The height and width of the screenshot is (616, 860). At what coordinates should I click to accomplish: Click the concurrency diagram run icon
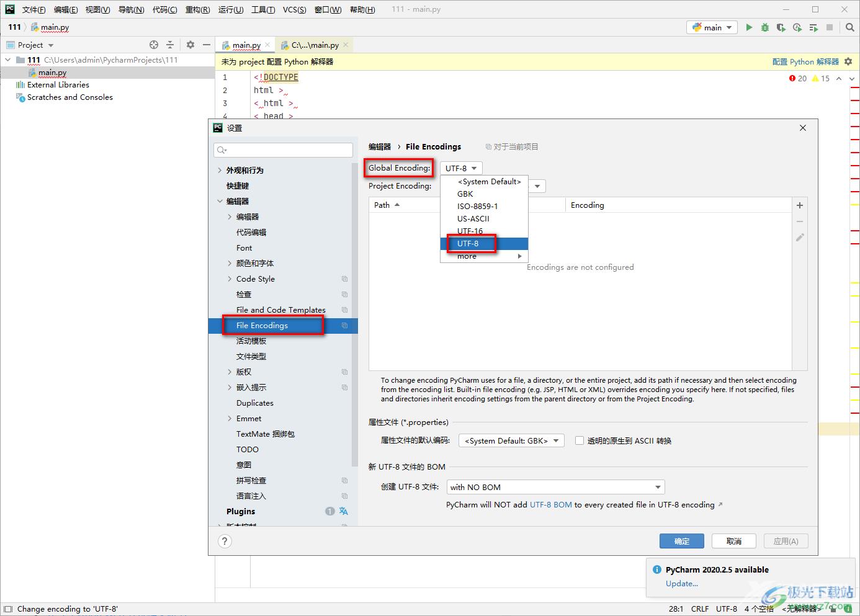click(813, 27)
